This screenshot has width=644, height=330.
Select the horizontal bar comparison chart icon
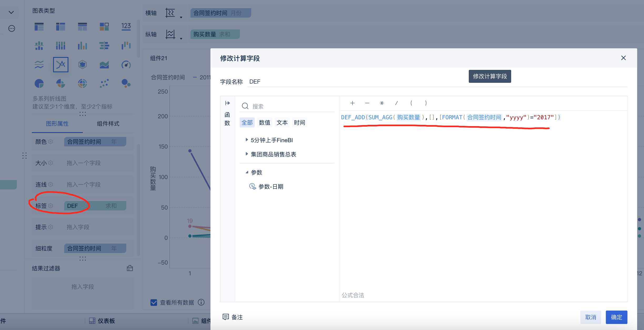pyautogui.click(x=104, y=45)
